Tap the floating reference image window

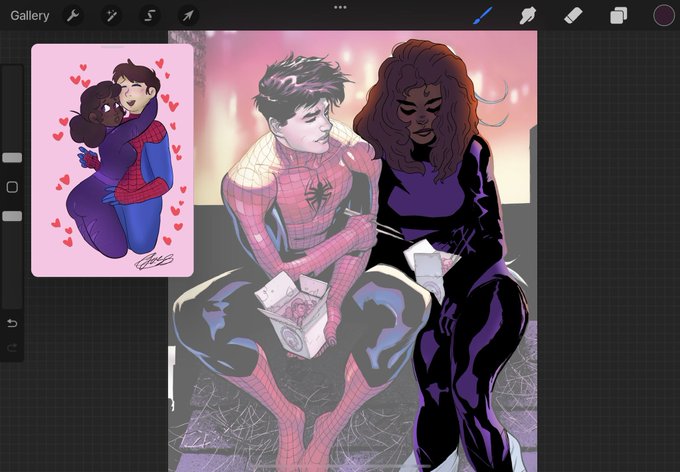112,160
